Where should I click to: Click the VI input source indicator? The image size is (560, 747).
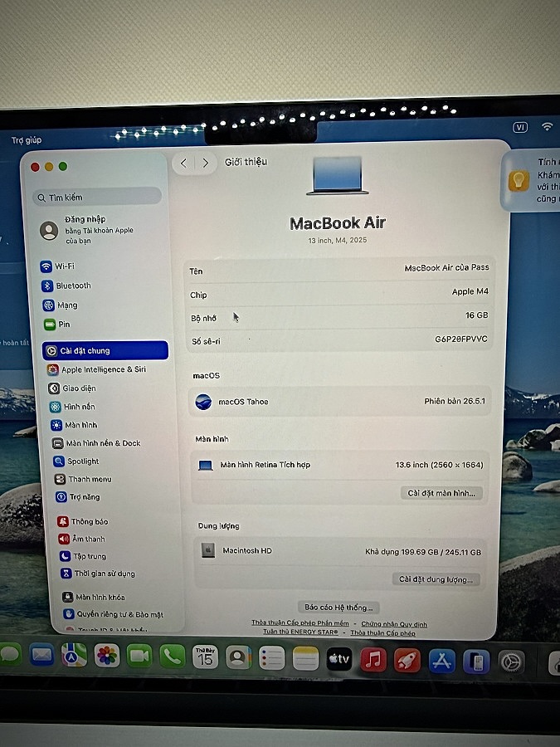[x=520, y=127]
